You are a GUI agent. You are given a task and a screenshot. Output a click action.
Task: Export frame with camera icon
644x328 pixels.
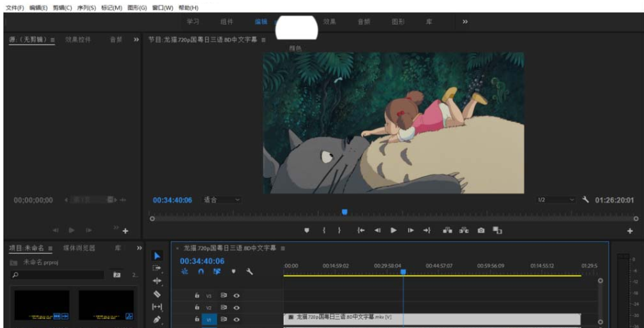(481, 230)
